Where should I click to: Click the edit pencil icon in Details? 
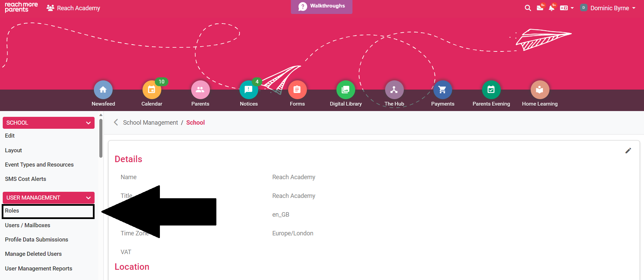(x=628, y=151)
